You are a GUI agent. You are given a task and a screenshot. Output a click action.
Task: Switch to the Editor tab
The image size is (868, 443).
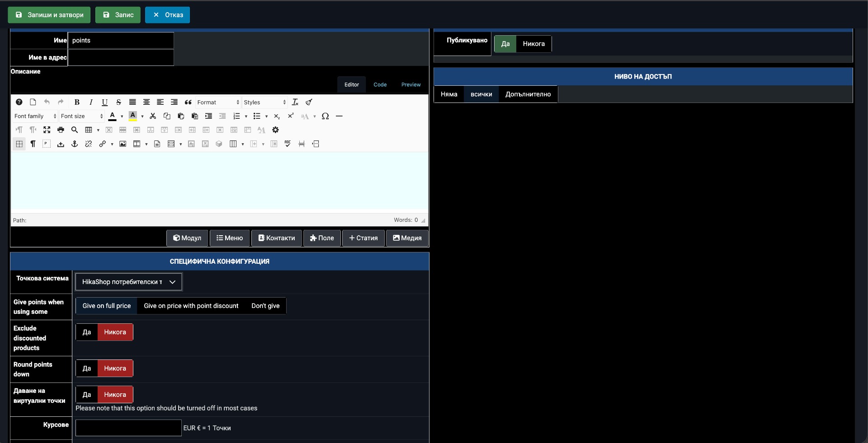[x=352, y=84]
